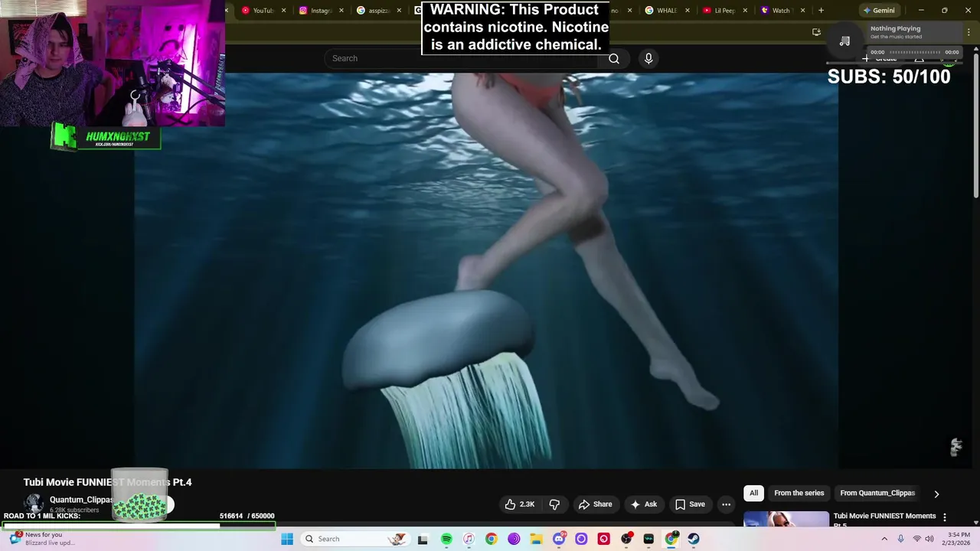This screenshot has width=980, height=551.
Task: Click the video title 'Tubi Movie FUNNIEST Moments Pt.4'
Action: (108, 482)
